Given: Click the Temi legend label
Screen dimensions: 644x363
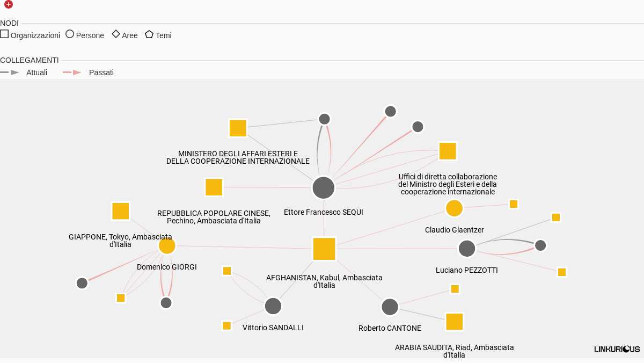Looking at the screenshot, I should point(164,35).
